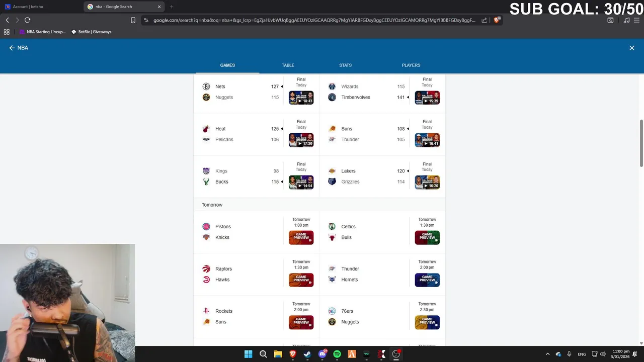Open Thunder vs Hornets game preview

click(427, 280)
